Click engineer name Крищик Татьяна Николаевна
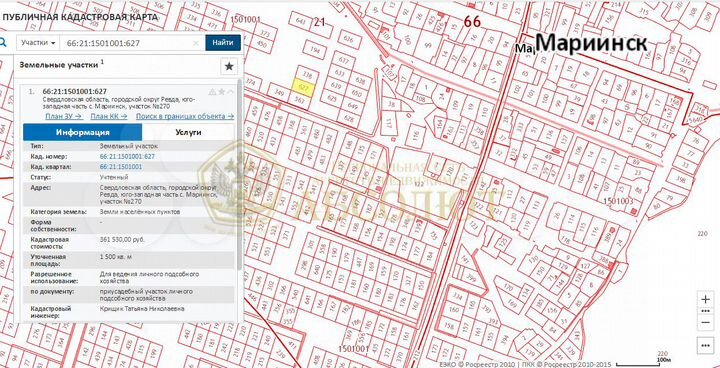Image resolution: width=720 pixels, height=368 pixels. pos(142,309)
